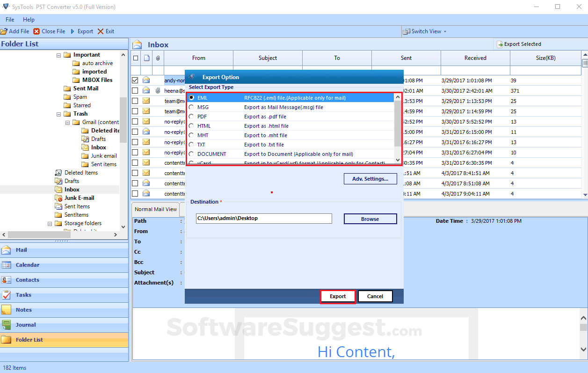This screenshot has width=588, height=373.
Task: Click the Adv. Settings button
Action: pos(370,179)
